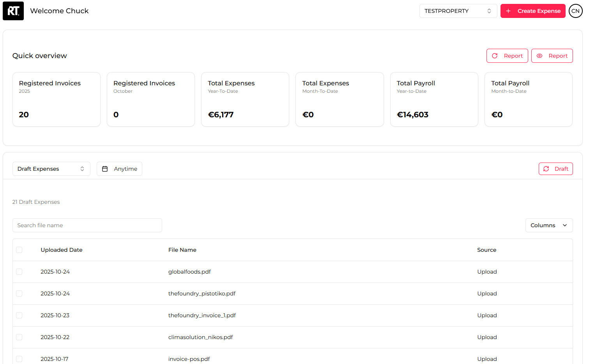The image size is (596, 364).
Task: Click the Search file name field
Action: 87,225
